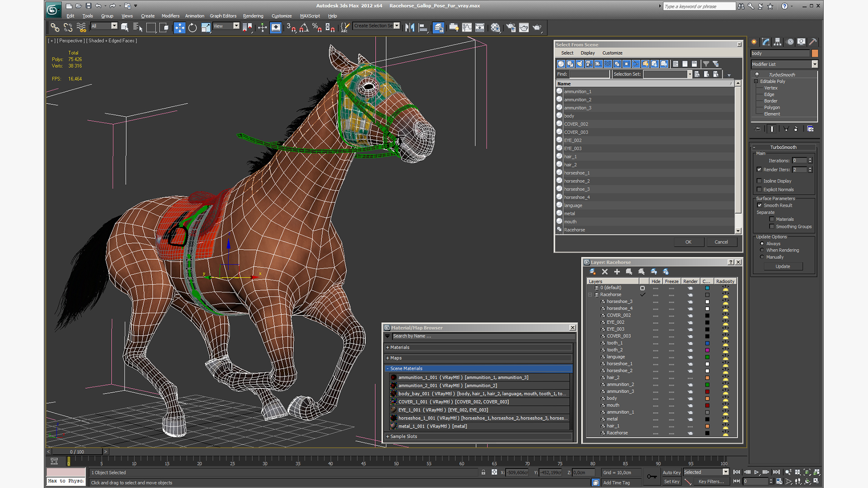Open the Modifier List dropdown
This screenshot has width=868, height=488.
[x=784, y=64]
